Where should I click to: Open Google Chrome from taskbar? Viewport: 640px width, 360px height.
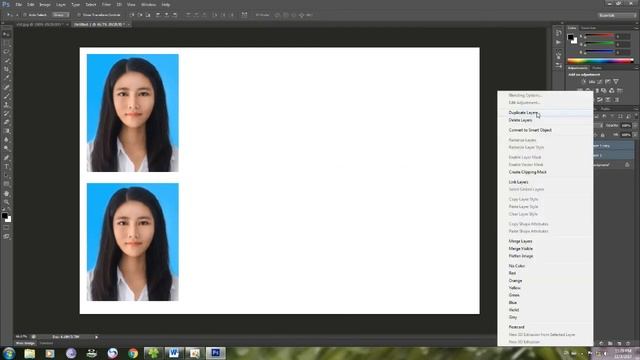tap(133, 353)
